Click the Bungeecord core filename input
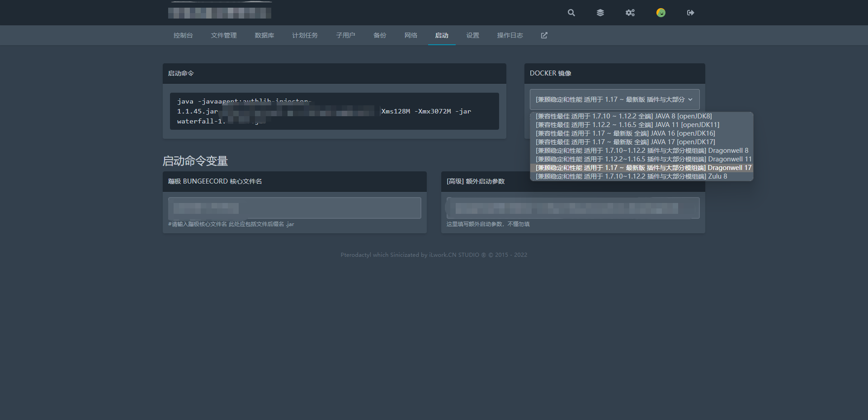 pos(294,208)
